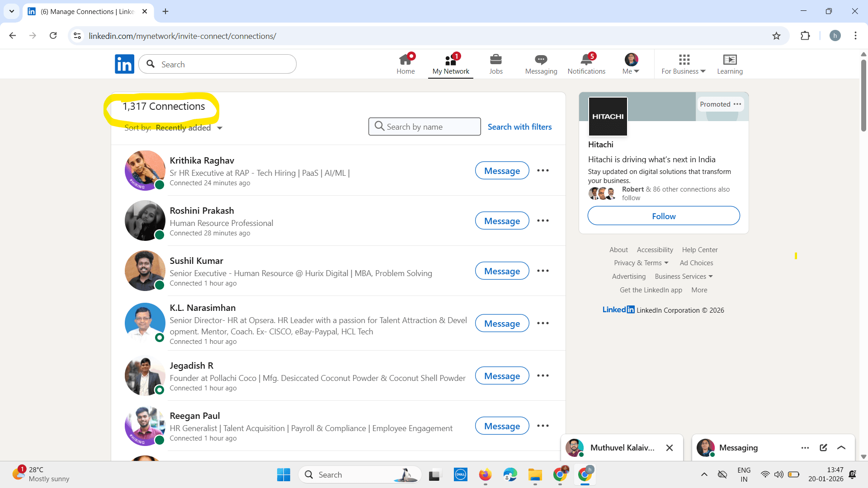Message Roshini Prakash

pyautogui.click(x=502, y=221)
